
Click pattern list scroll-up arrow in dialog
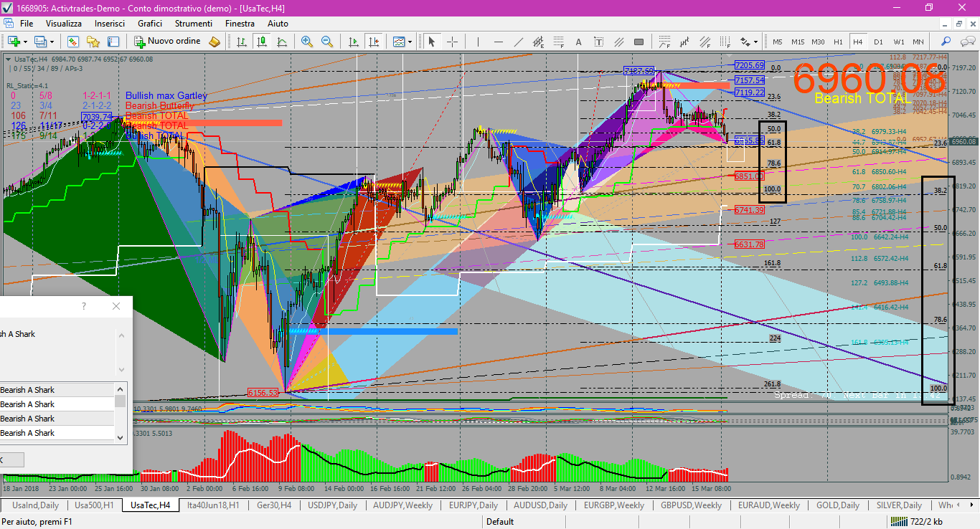coord(120,389)
